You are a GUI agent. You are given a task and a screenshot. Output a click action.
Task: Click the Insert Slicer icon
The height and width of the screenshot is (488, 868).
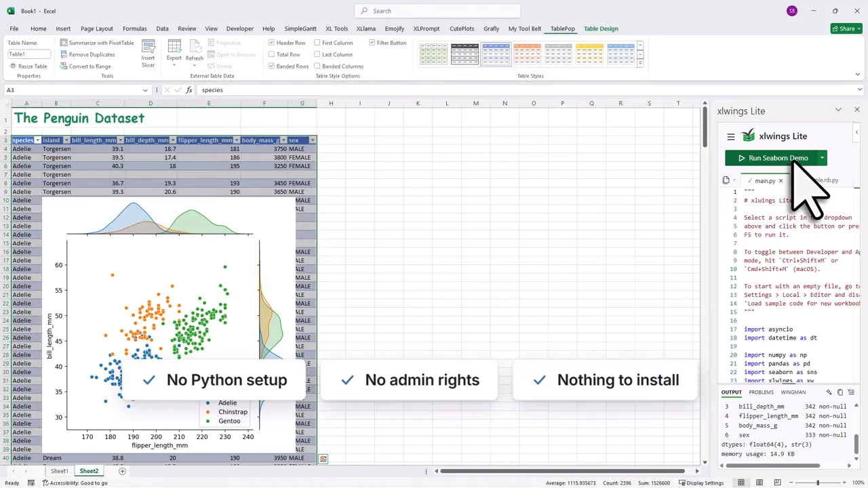tap(148, 47)
